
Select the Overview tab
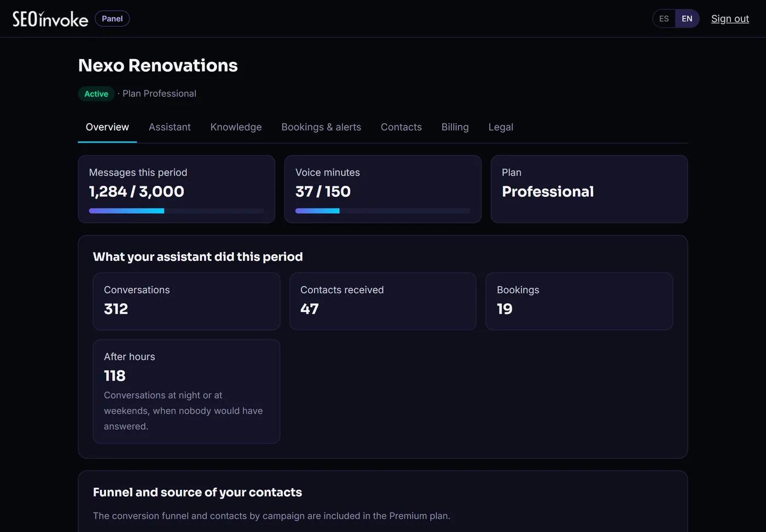pos(107,127)
